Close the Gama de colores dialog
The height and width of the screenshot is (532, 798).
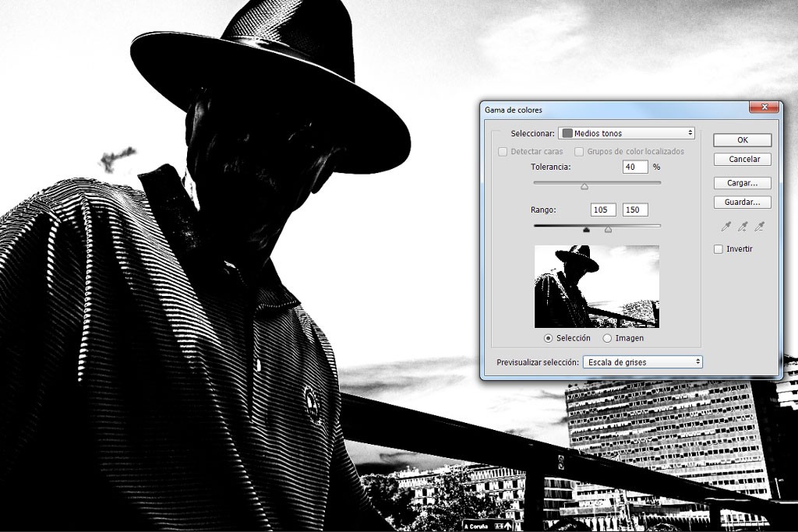764,107
